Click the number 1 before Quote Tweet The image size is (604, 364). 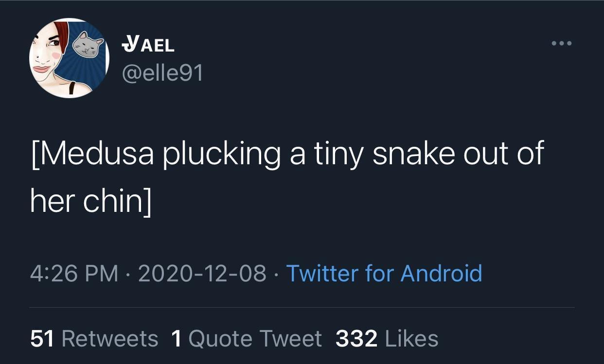coord(177,339)
